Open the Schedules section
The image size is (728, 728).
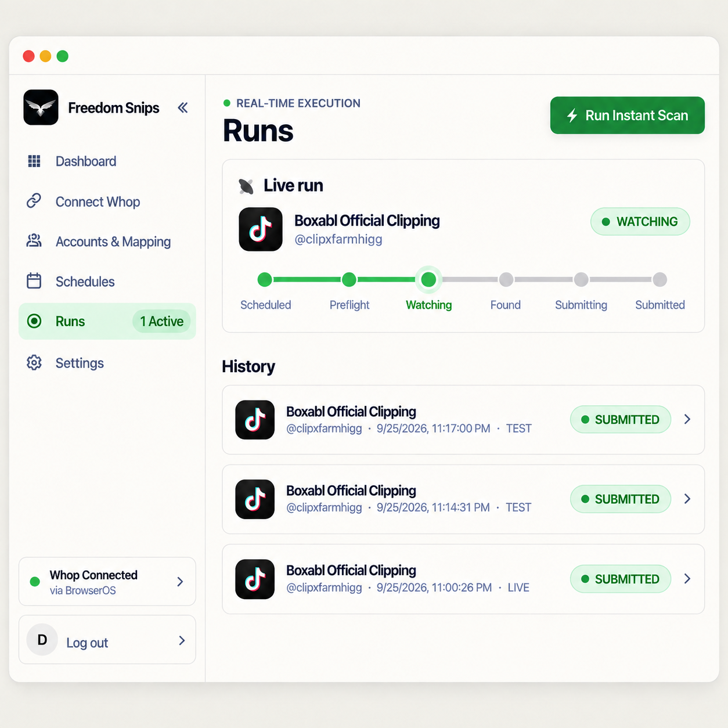coord(85,282)
